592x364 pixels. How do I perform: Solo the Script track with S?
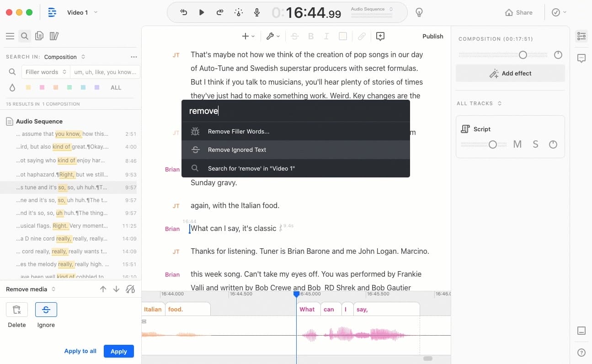click(x=535, y=145)
